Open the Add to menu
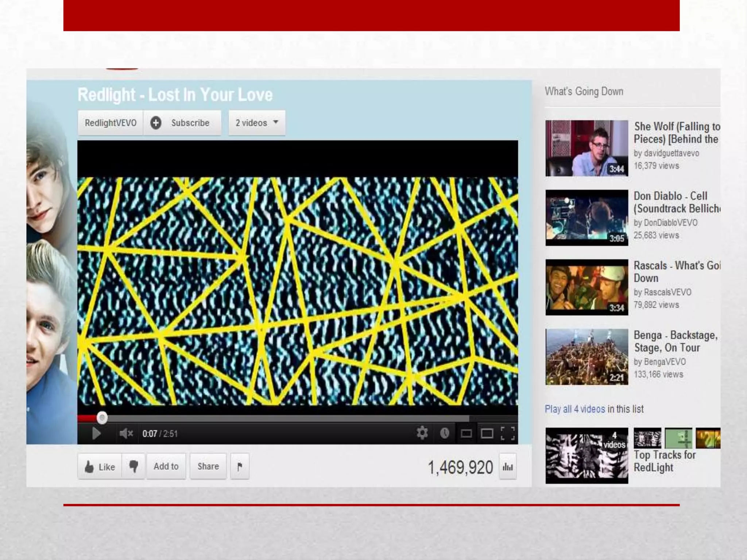The image size is (747, 560). [166, 466]
